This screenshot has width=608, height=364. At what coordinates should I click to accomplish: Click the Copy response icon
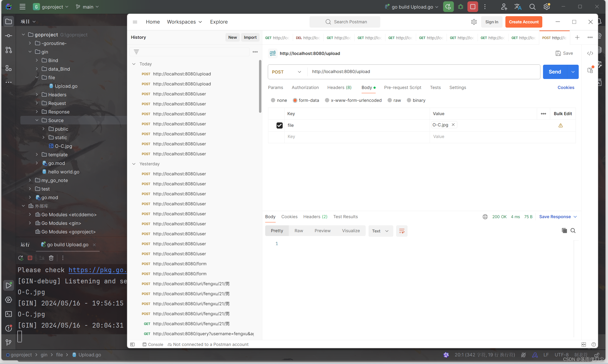tap(564, 230)
